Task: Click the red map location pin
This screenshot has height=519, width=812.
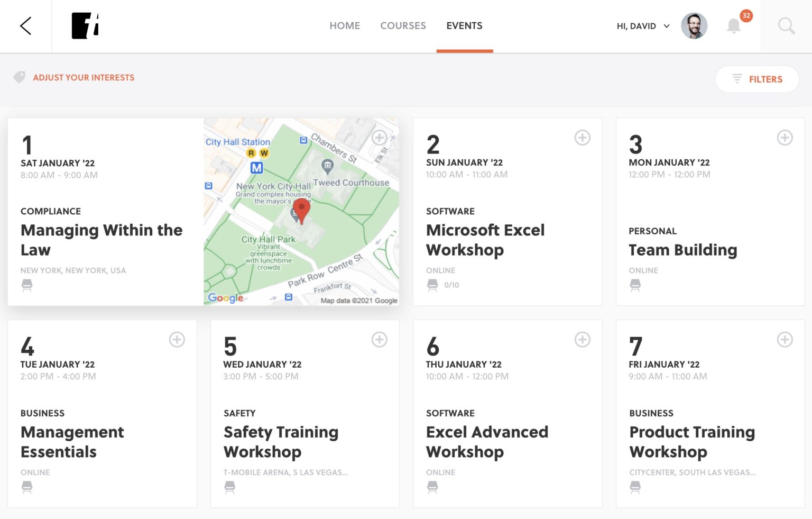Action: (x=301, y=211)
